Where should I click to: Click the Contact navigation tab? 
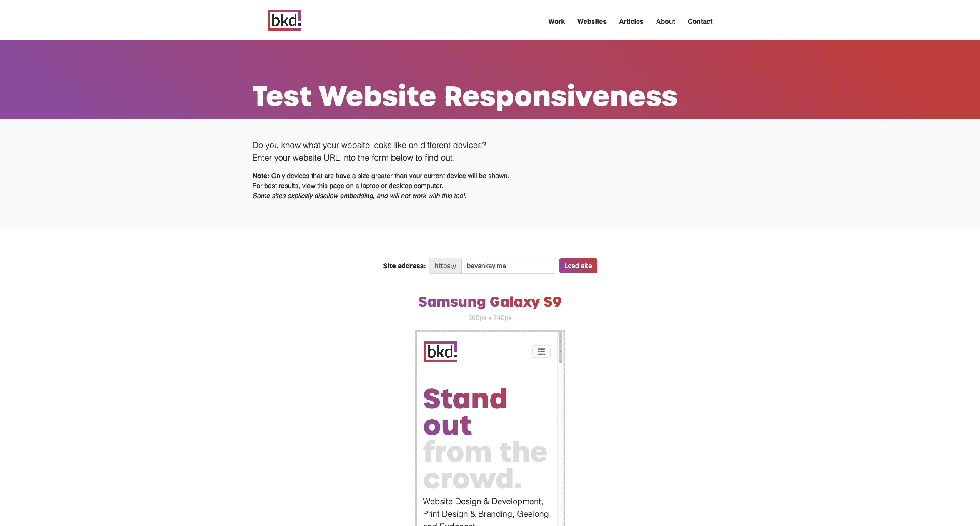(x=700, y=21)
